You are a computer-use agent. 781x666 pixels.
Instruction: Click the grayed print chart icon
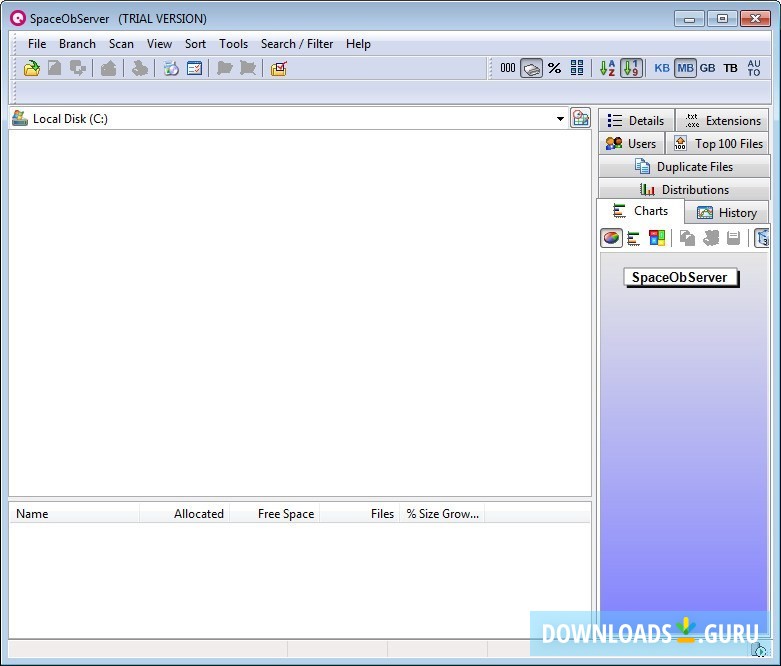tap(711, 238)
